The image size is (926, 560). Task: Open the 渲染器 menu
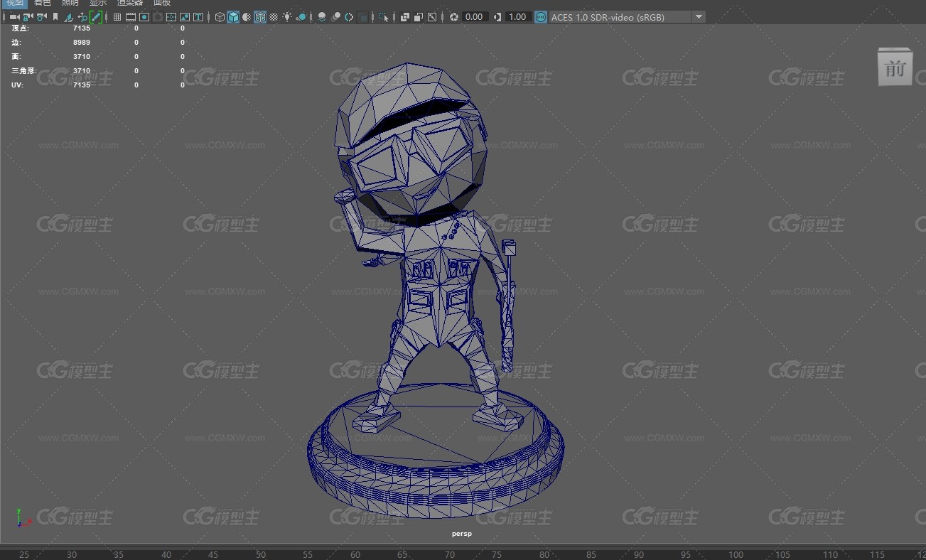130,3
